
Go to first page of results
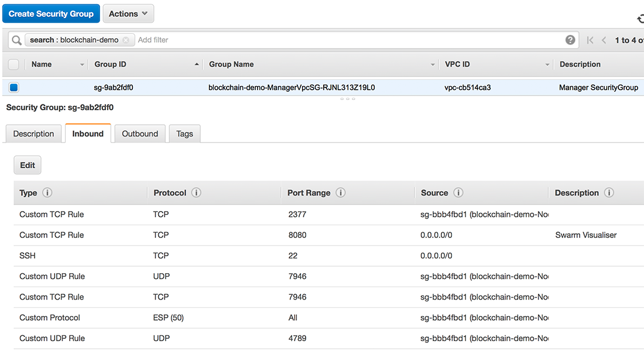[590, 40]
